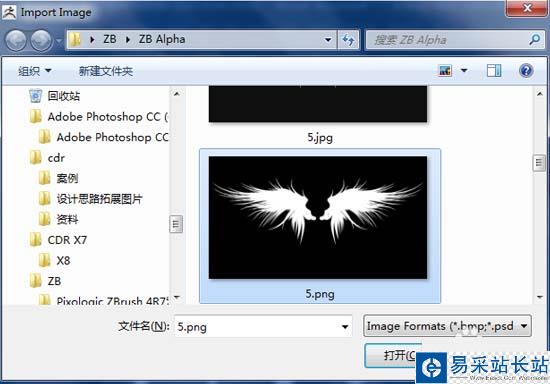
Task: Select the Pixologic ZBrush 4R7 folder
Action: [x=113, y=301]
